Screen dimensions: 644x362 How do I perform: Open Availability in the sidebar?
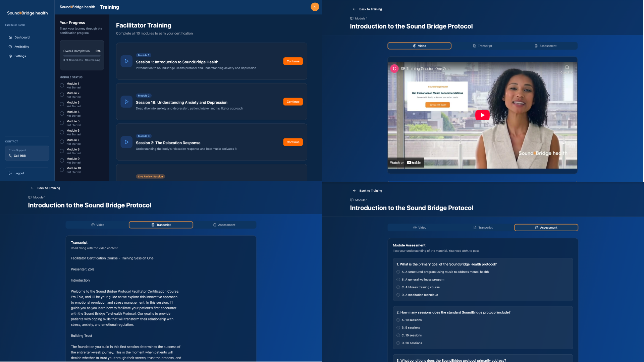tap(21, 47)
